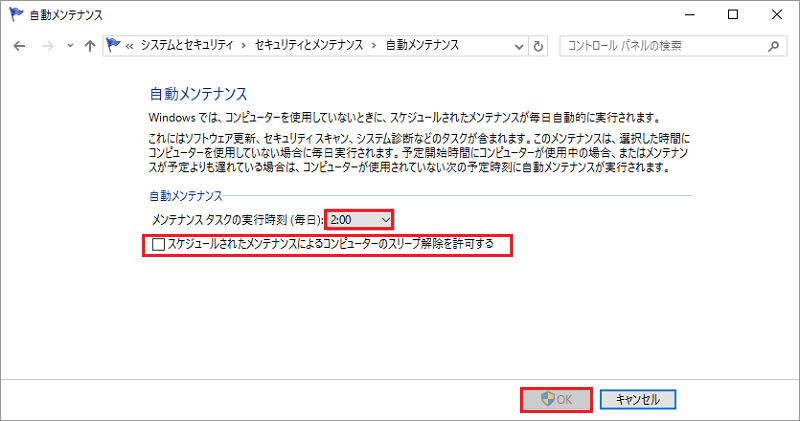Open the address bar history dropdown
The height and width of the screenshot is (421, 800).
[x=519, y=46]
